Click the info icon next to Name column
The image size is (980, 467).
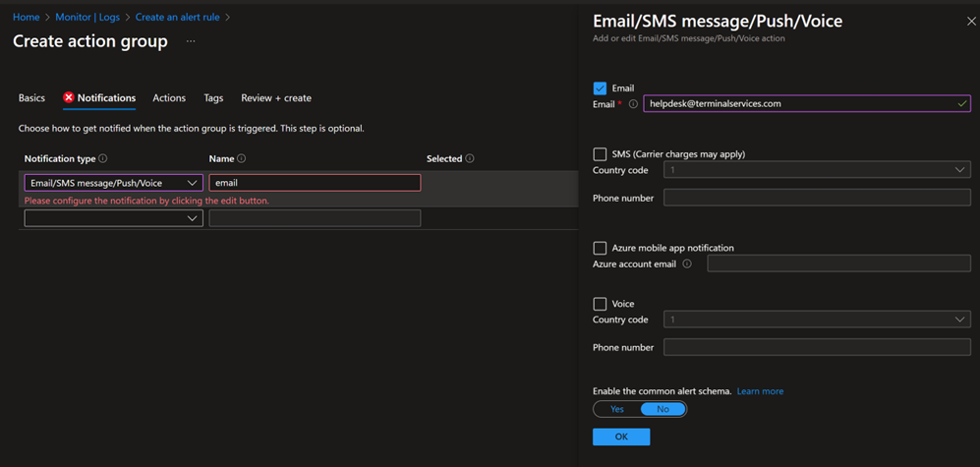pos(241,159)
